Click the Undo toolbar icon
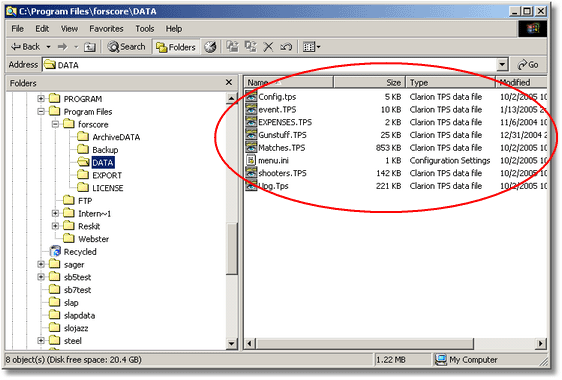The height and width of the screenshot is (380, 562). (286, 47)
